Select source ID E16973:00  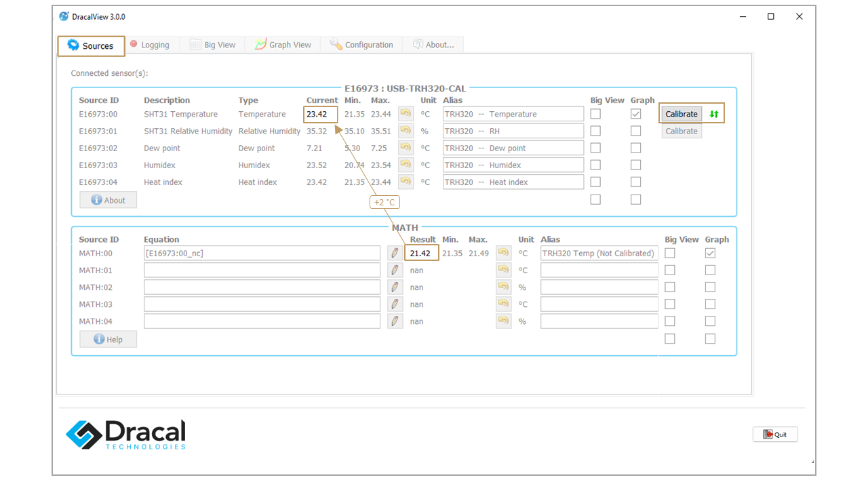pos(98,114)
